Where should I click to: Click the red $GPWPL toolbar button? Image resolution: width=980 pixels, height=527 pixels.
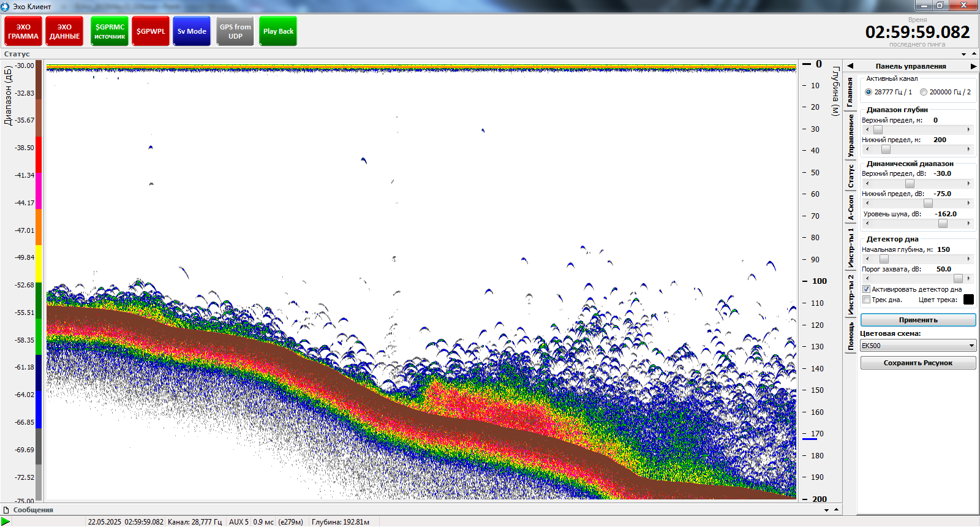151,31
